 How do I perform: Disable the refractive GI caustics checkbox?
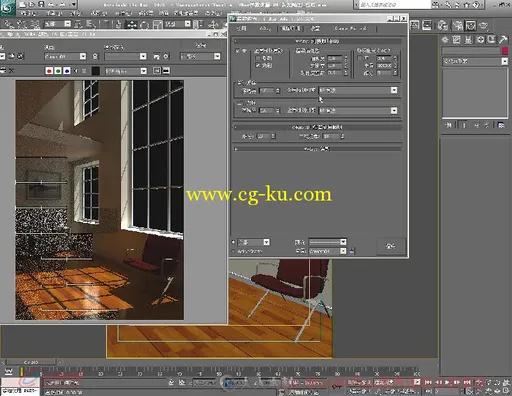pyautogui.click(x=258, y=65)
